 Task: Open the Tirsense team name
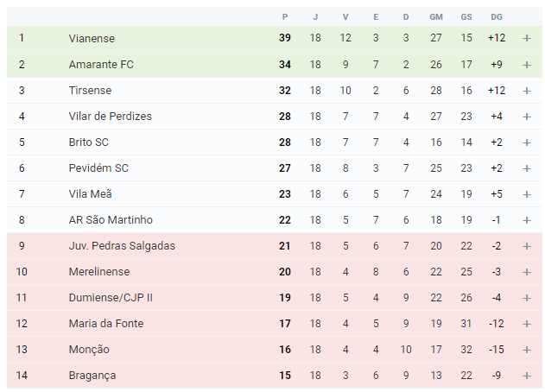click(90, 91)
